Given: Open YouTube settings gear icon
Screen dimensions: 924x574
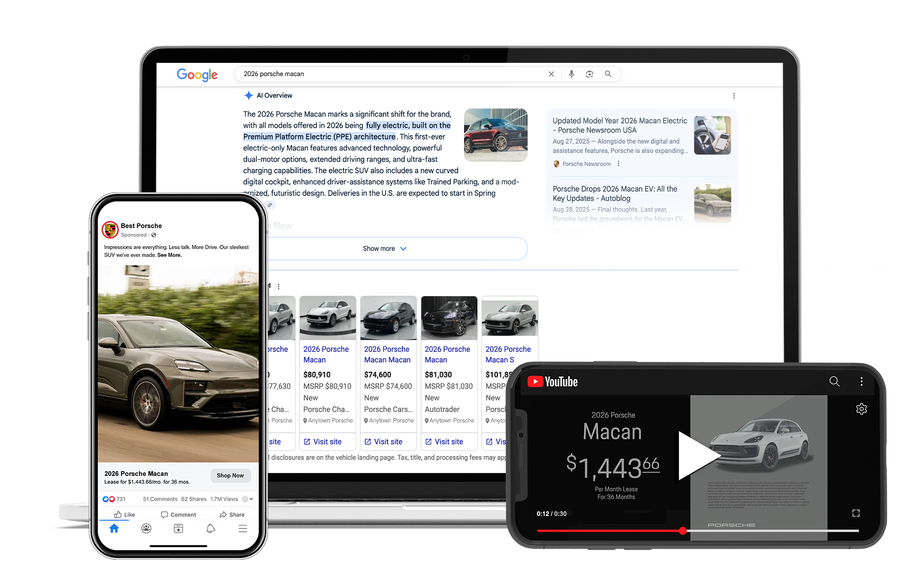Looking at the screenshot, I should pos(861,409).
